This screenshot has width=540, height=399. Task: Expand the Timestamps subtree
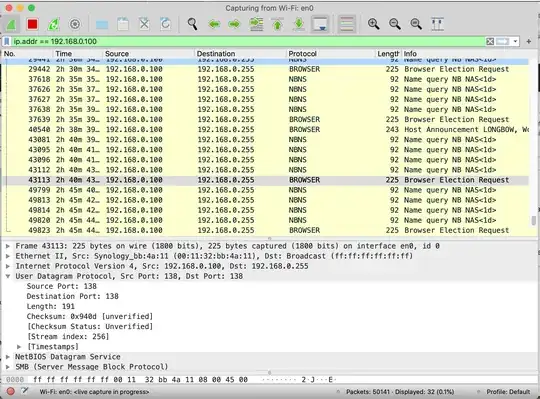(20, 347)
